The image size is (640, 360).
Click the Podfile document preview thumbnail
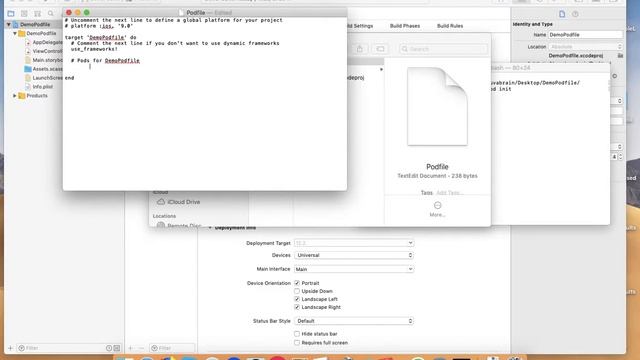point(437,106)
